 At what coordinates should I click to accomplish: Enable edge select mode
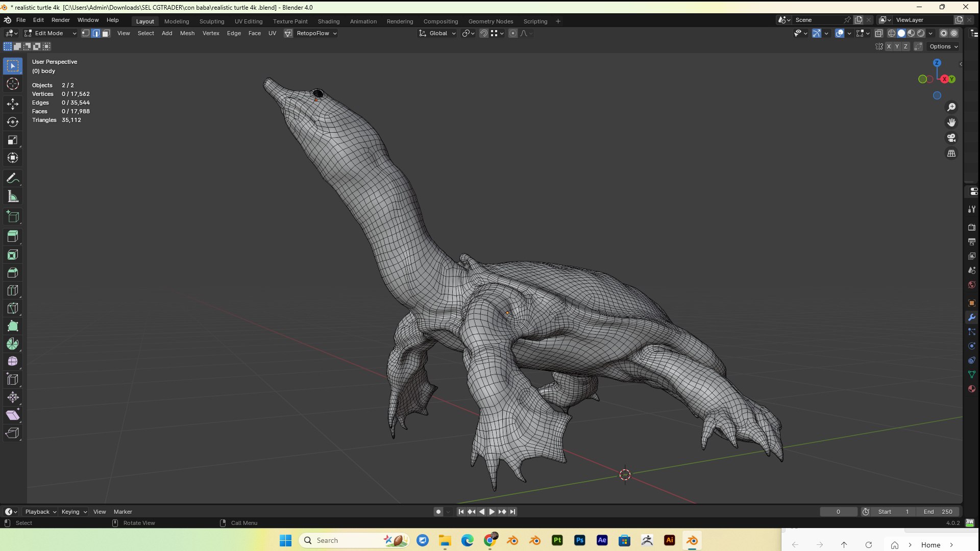(x=95, y=33)
